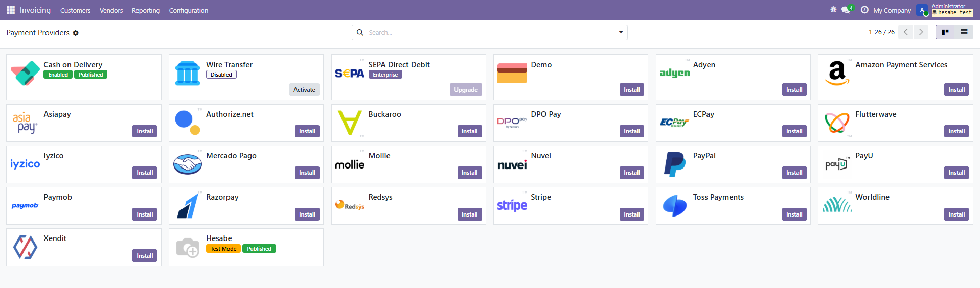Click the Invoicing app title
The image size is (980, 288).
(x=35, y=10)
